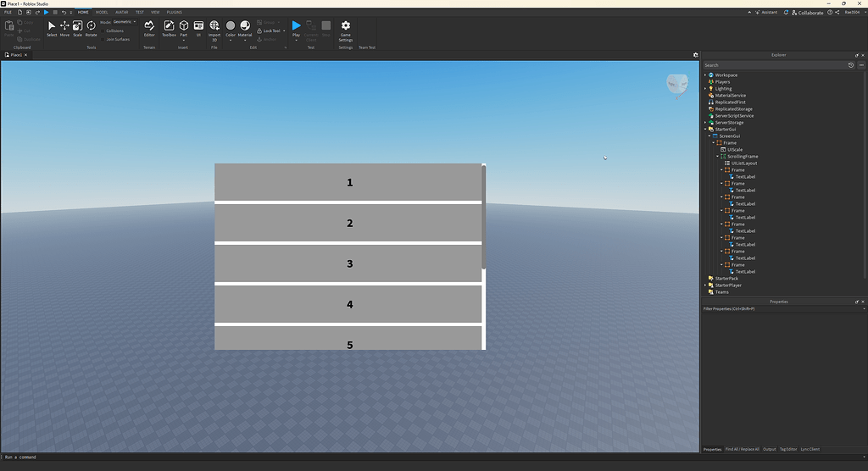Click the undo arrow in quick-access bar
The height and width of the screenshot is (471, 868).
(x=64, y=12)
